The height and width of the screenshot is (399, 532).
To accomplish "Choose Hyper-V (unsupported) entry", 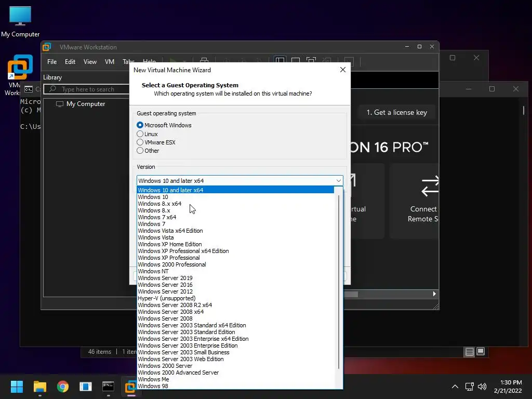I will (235, 298).
